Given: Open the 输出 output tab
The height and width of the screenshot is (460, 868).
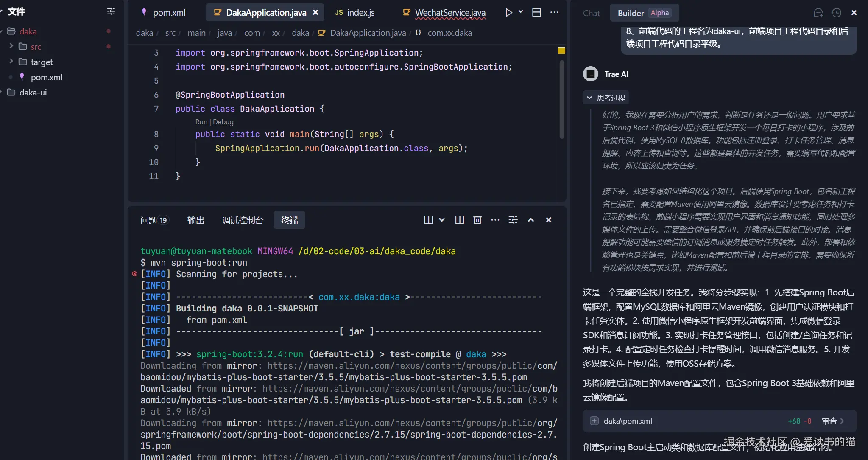Looking at the screenshot, I should [x=195, y=220].
